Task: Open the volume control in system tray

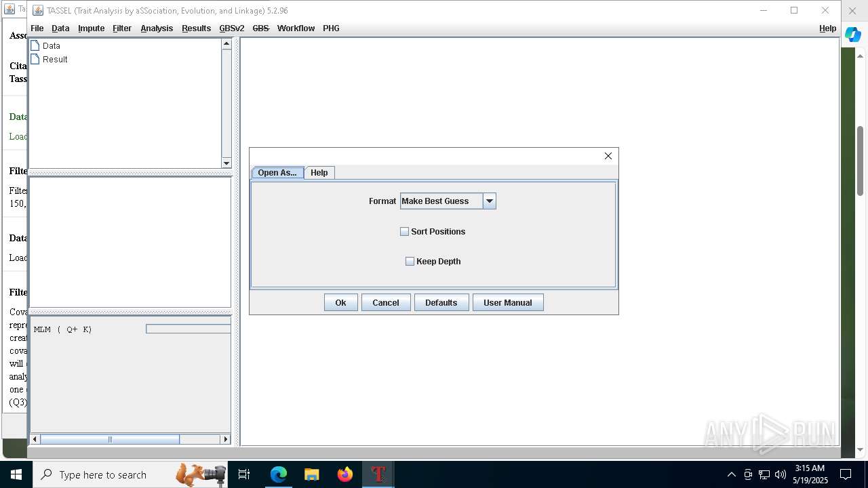Action: click(780, 474)
